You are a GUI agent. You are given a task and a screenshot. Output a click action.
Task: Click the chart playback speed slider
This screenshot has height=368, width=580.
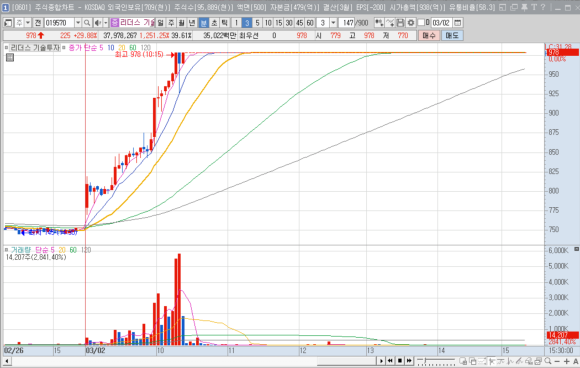436,361
